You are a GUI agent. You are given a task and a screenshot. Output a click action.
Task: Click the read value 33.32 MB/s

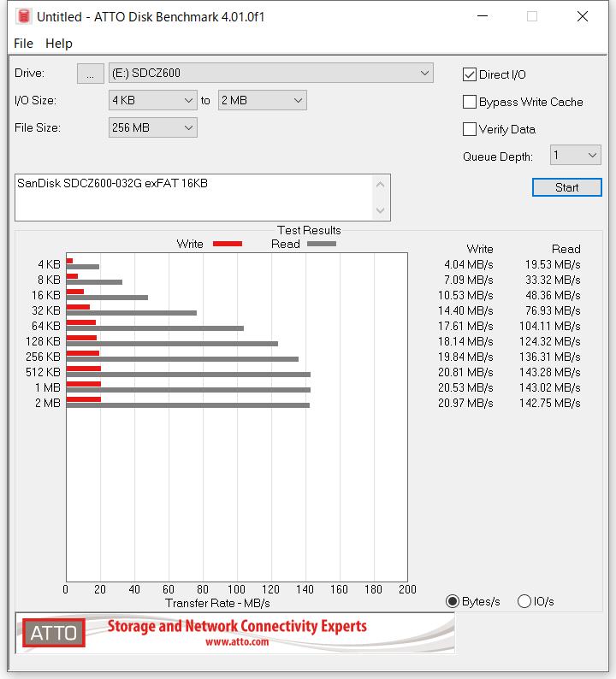(553, 280)
